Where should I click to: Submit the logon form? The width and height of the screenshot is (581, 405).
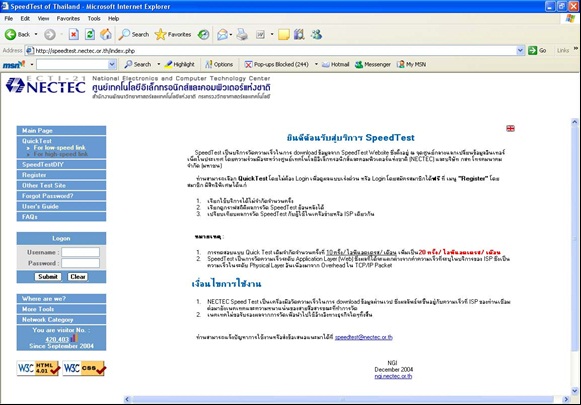click(48, 277)
